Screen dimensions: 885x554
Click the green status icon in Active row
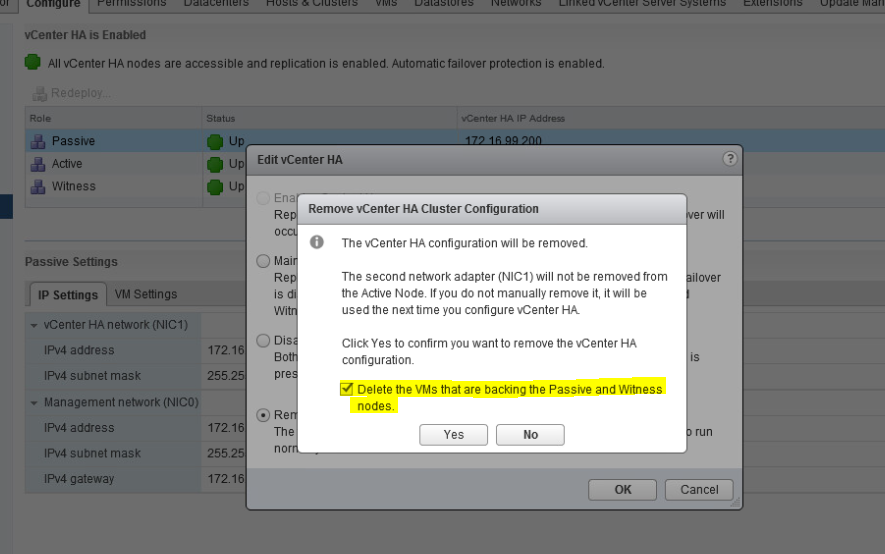pos(215,164)
